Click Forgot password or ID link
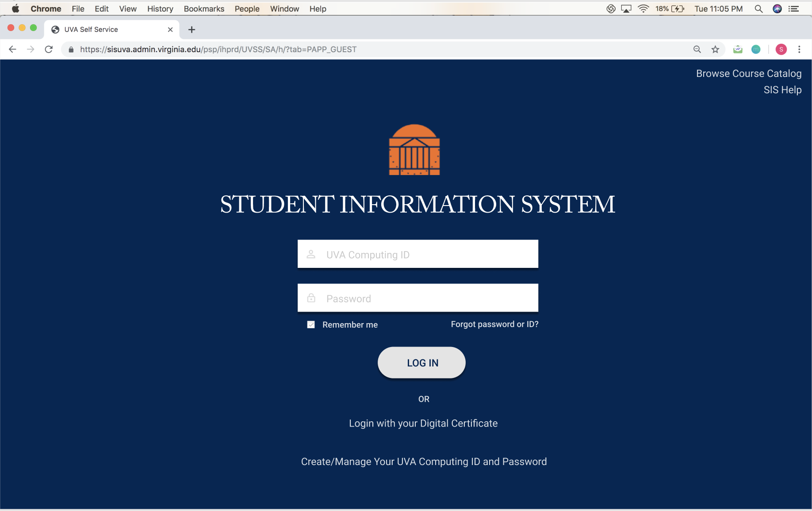This screenshot has width=812, height=511. pyautogui.click(x=494, y=324)
